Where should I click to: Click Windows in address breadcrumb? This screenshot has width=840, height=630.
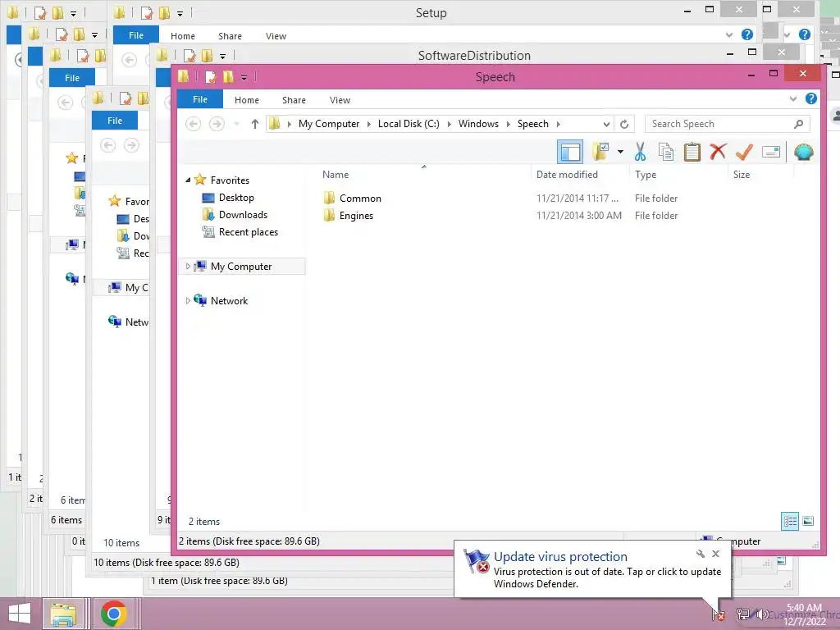tap(478, 124)
